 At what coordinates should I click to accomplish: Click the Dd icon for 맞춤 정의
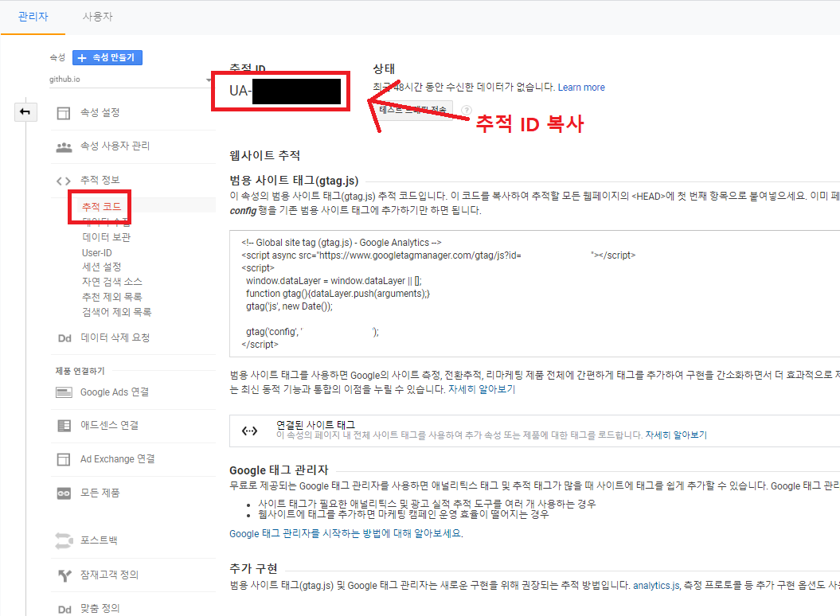coord(64,610)
